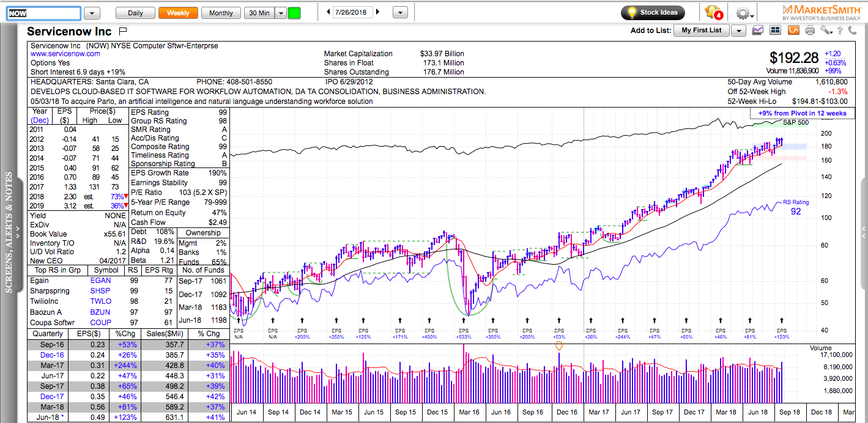Click the Jun-18 quarterly earnings row

pos(128,417)
